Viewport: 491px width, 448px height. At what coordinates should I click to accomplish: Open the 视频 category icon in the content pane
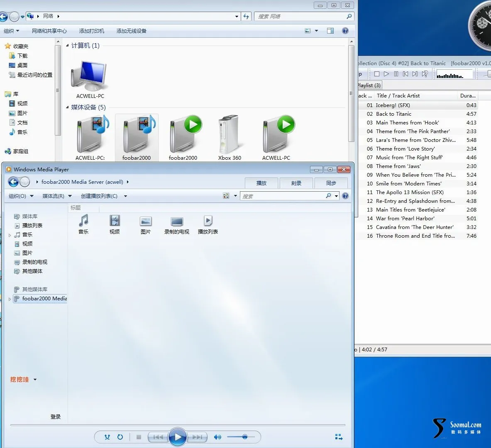[115, 224]
